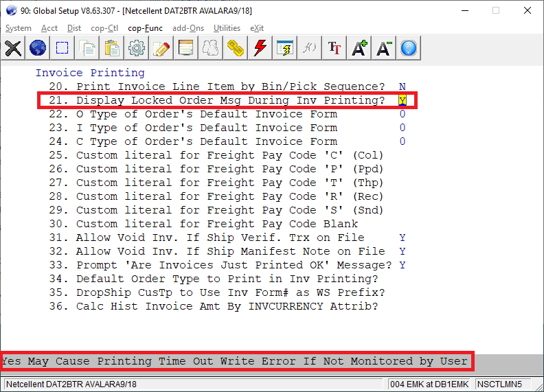Open the blue help question mark icon

click(x=409, y=48)
